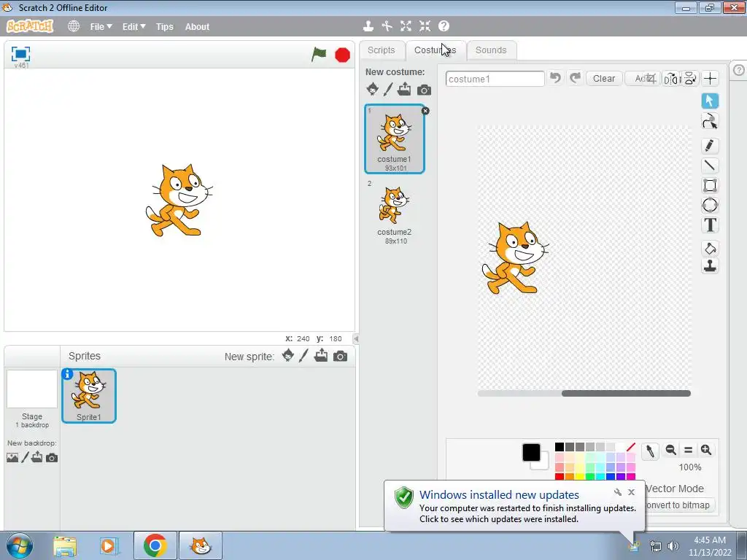Viewport: 747px width, 560px height.
Task: Open the language globe menu
Action: click(74, 26)
